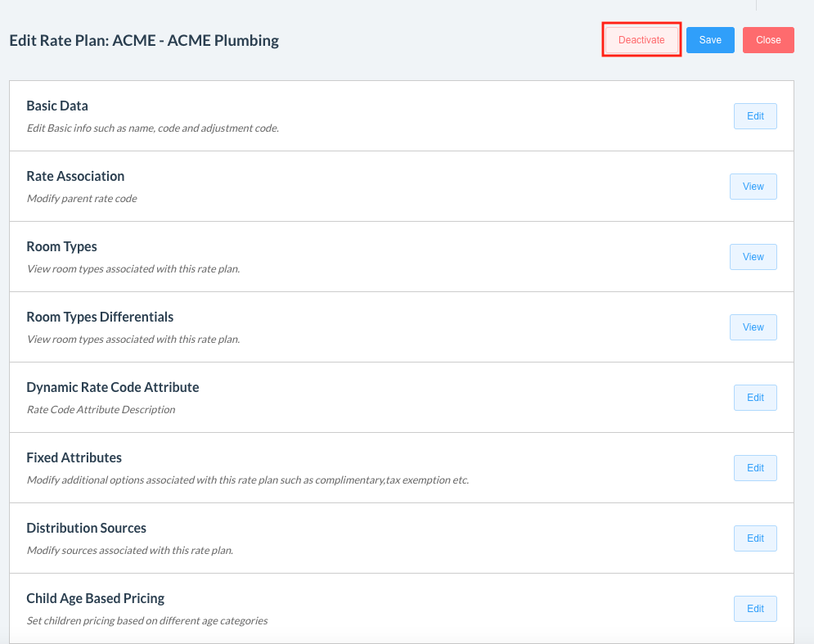This screenshot has width=814, height=644.
Task: Click the Deactivate button
Action: [x=641, y=40]
